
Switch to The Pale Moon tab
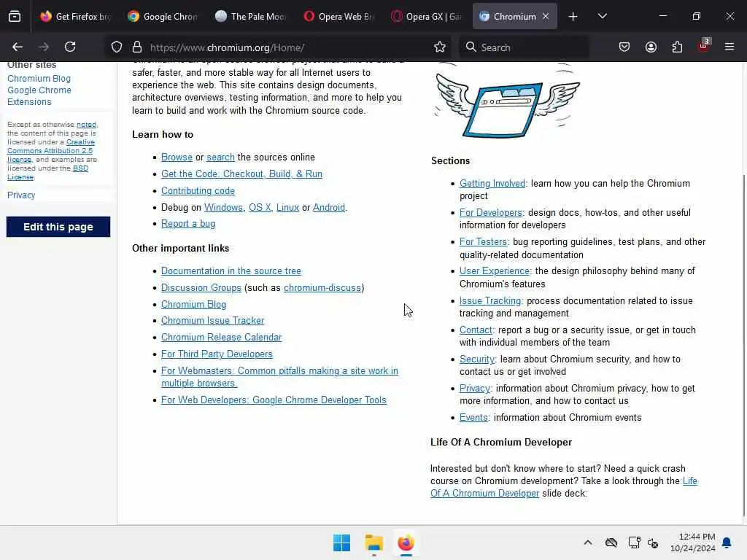[x=250, y=16]
